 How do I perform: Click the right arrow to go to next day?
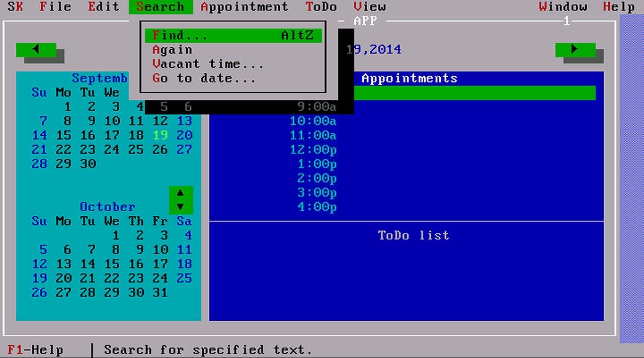coord(575,49)
